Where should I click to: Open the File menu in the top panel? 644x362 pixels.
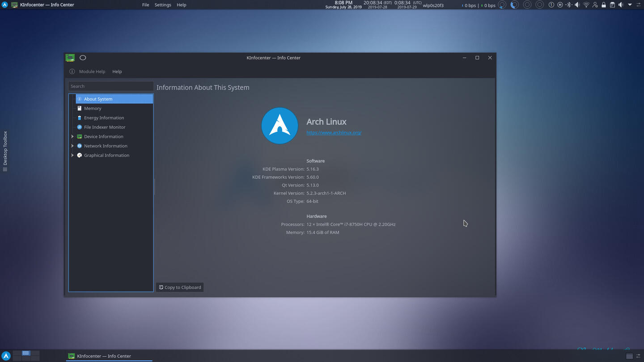146,5
